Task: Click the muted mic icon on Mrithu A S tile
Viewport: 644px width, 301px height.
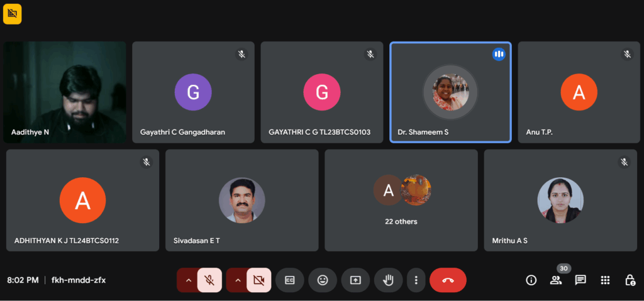Action: (625, 161)
